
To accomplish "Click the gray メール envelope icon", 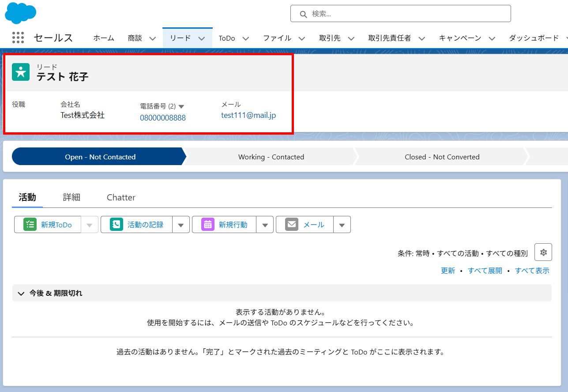I will click(292, 225).
